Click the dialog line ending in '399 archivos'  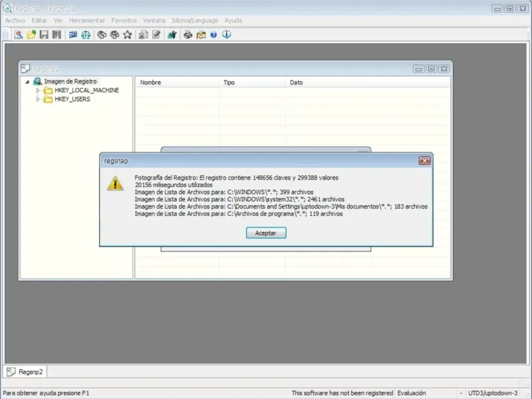[224, 192]
